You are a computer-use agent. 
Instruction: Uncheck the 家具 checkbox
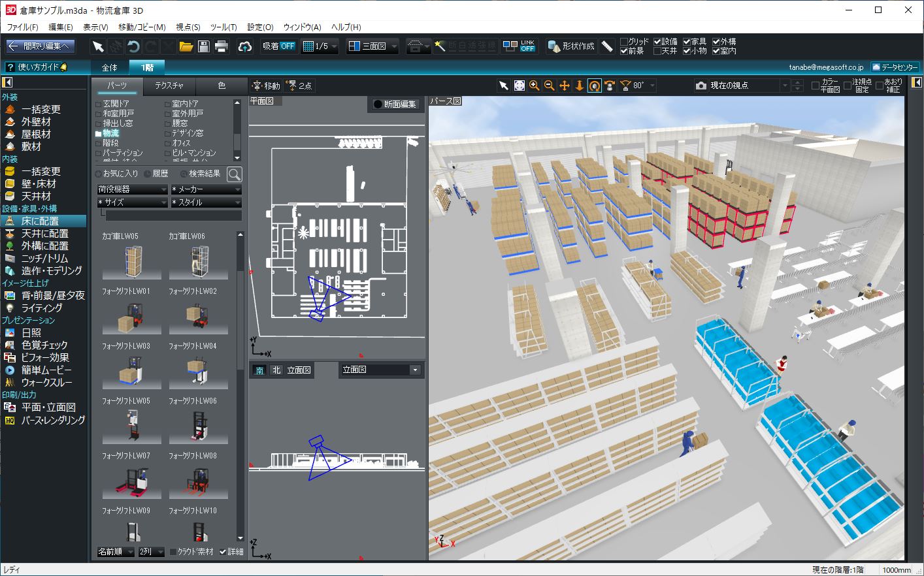tap(687, 42)
